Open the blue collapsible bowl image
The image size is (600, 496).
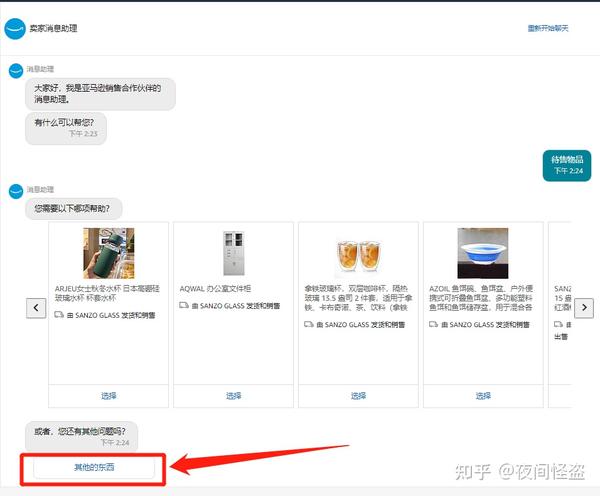[483, 253]
